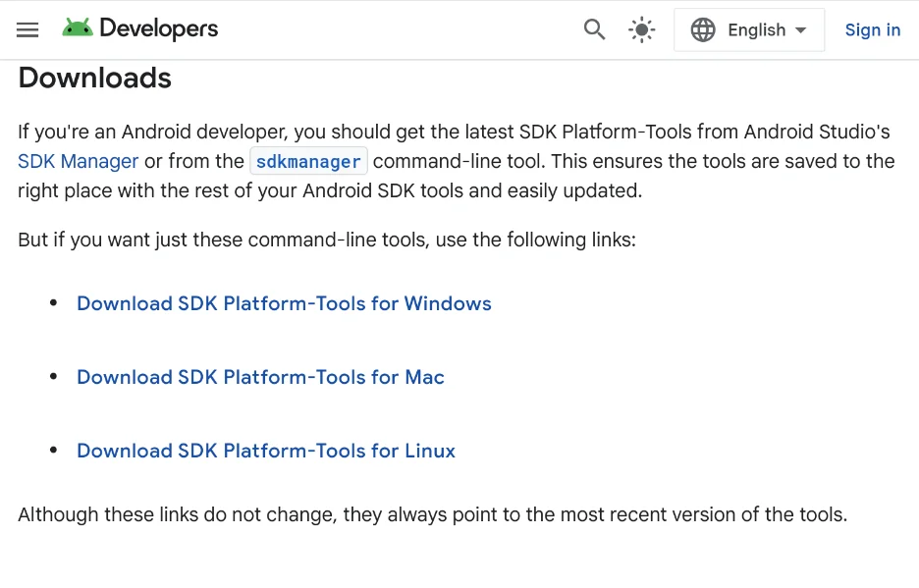Viewport: 919px width, 588px height.
Task: Download SDK Platform-Tools for Windows
Action: [x=285, y=303]
